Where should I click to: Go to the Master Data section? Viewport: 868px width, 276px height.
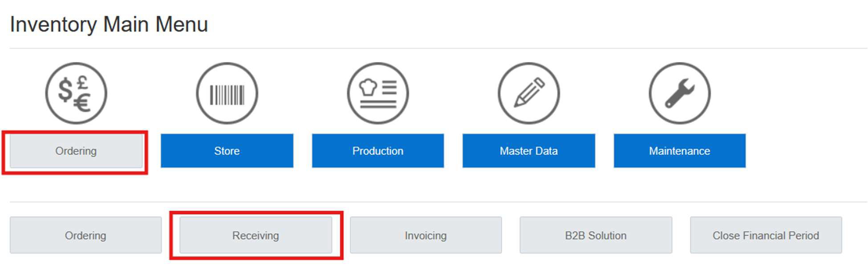click(x=529, y=151)
